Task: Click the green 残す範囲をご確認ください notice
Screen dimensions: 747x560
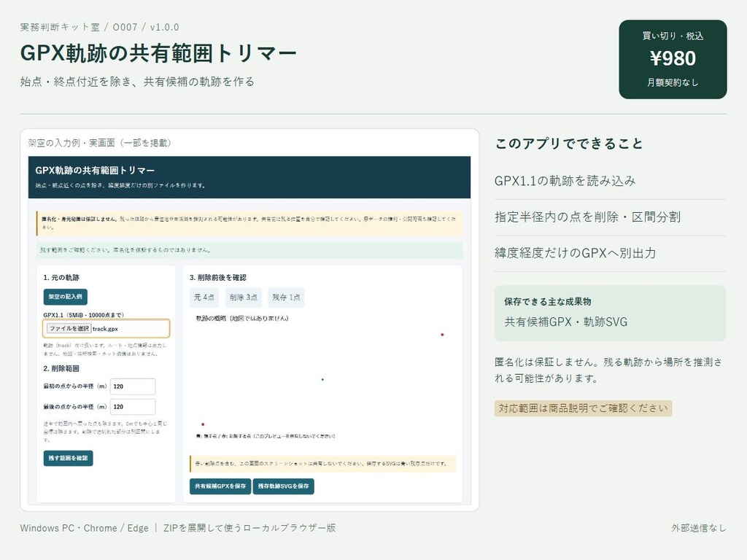Action: click(249, 250)
